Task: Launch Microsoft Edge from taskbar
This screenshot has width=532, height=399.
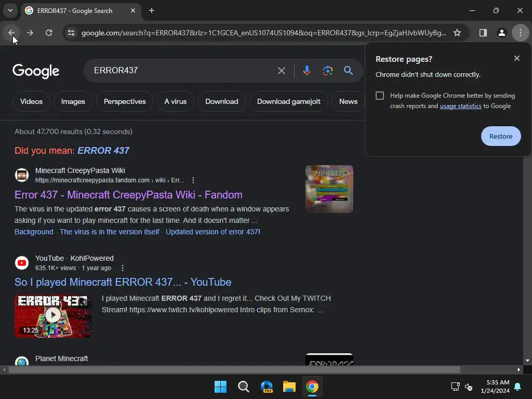Action: point(267,387)
